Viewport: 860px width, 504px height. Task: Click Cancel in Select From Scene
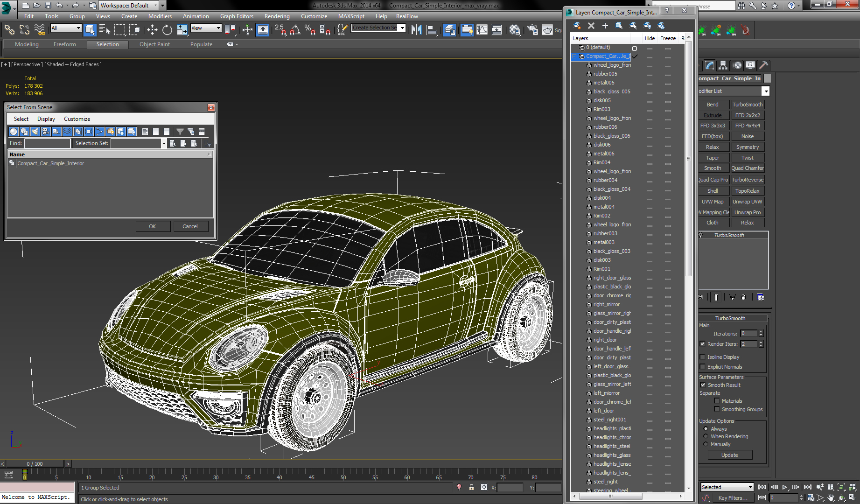tap(190, 226)
